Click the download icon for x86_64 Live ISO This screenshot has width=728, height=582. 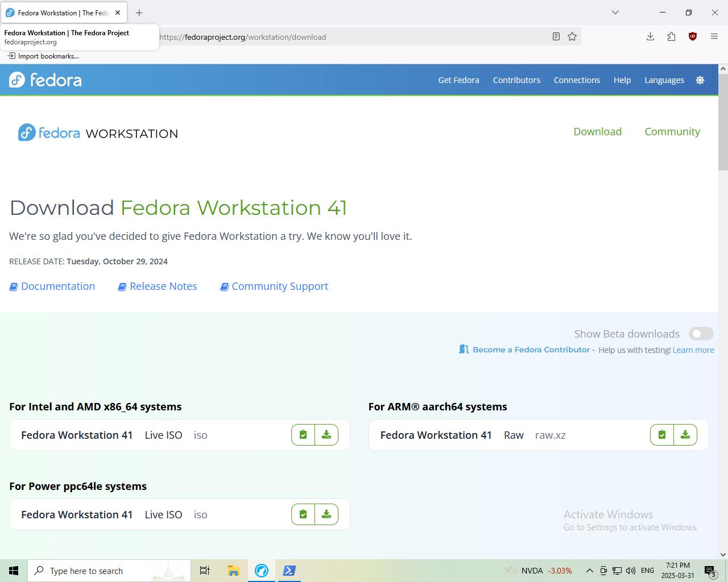[326, 435]
